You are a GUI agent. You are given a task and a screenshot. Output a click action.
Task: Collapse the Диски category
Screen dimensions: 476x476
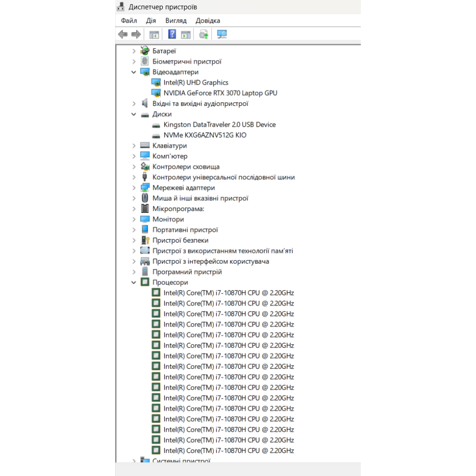pyautogui.click(x=134, y=114)
